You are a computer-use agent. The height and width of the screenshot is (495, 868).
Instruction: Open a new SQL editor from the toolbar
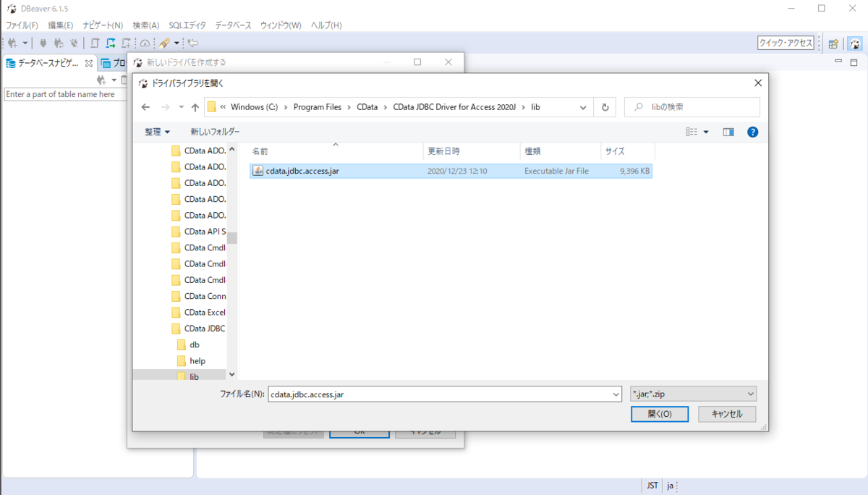coord(126,43)
